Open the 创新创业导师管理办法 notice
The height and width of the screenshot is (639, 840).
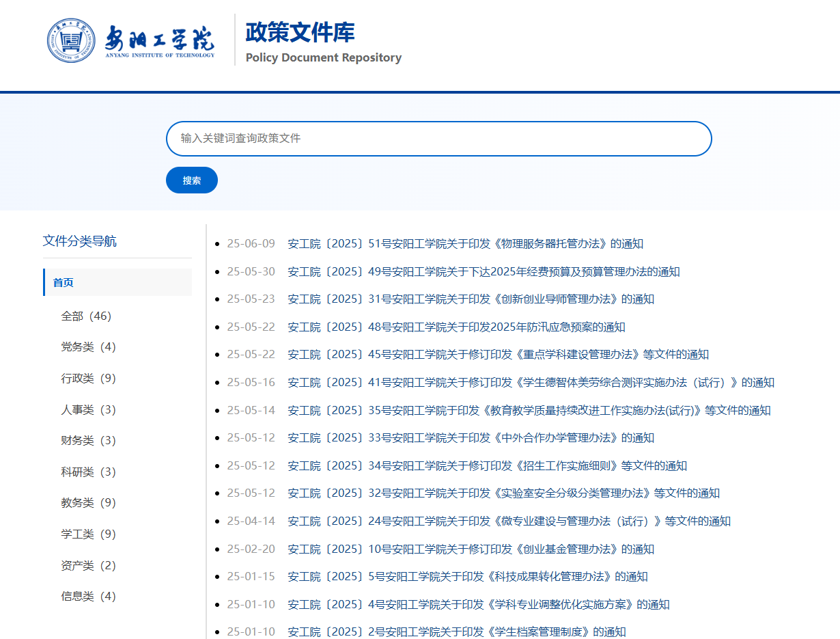pyautogui.click(x=471, y=299)
